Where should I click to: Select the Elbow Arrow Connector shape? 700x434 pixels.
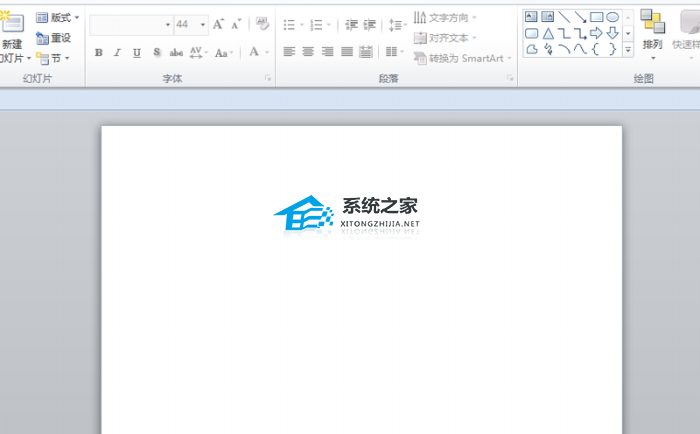[x=580, y=33]
